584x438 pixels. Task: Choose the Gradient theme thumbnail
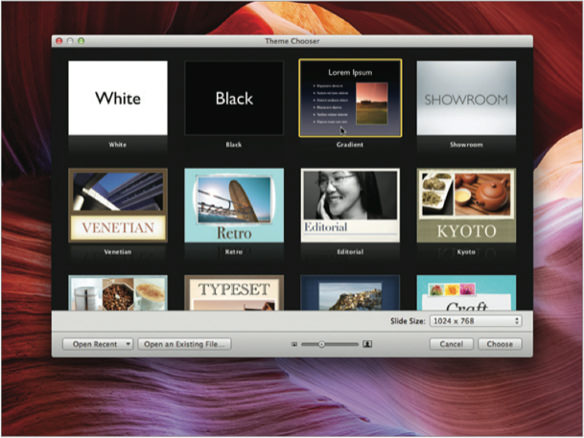pos(350,98)
